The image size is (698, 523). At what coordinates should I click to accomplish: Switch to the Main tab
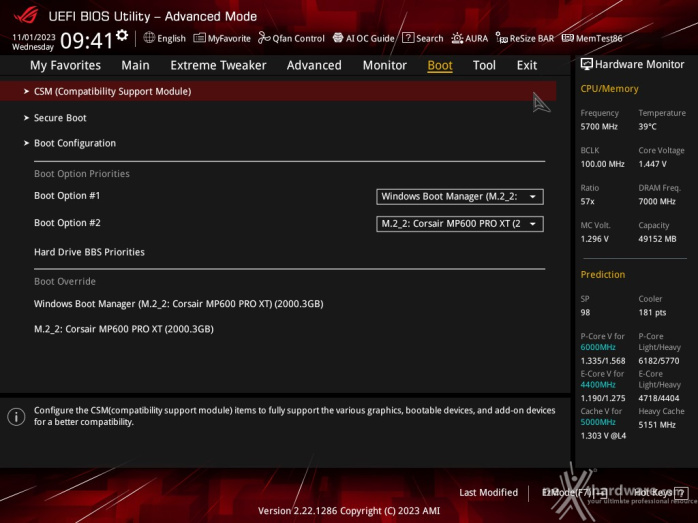point(135,65)
